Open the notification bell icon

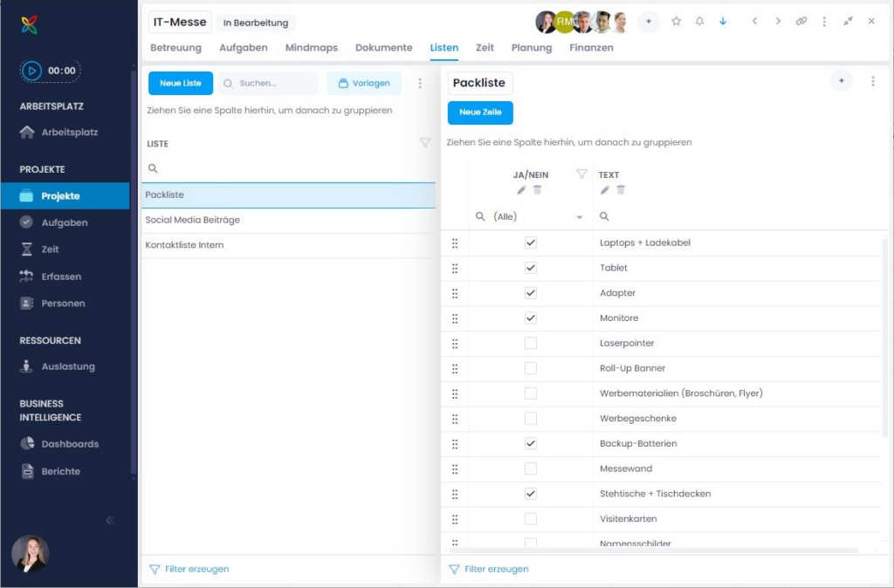pos(699,22)
